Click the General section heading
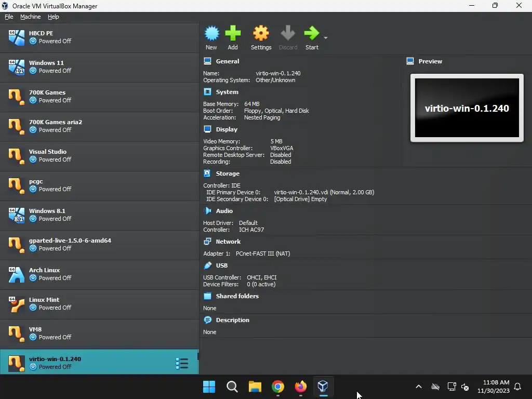Image resolution: width=532 pixels, height=399 pixels. [228, 61]
